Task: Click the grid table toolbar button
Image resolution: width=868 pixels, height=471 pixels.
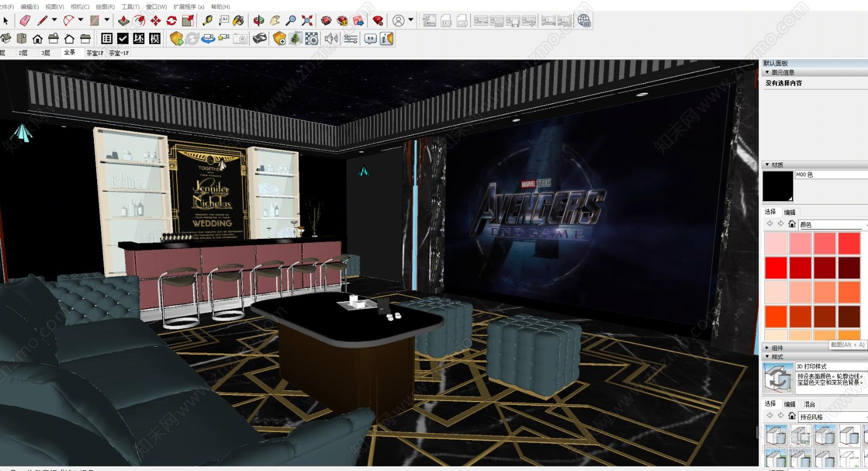Action: point(107,39)
